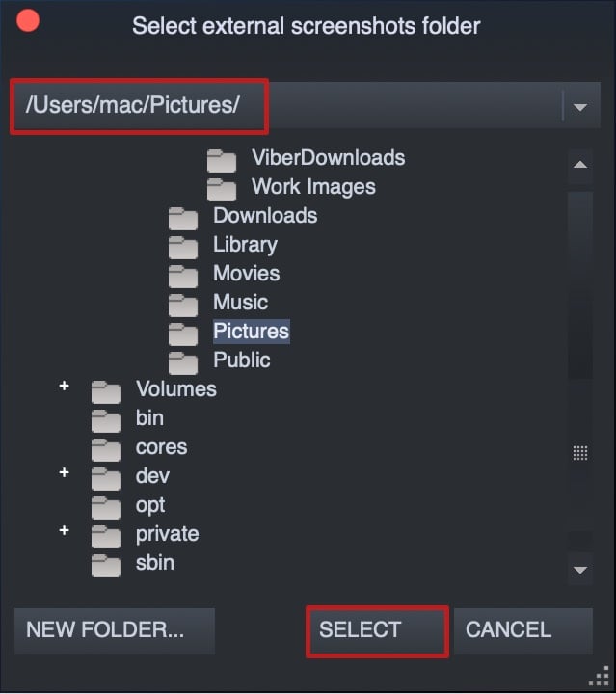Click the Movies folder icon
616x694 pixels.
[183, 277]
